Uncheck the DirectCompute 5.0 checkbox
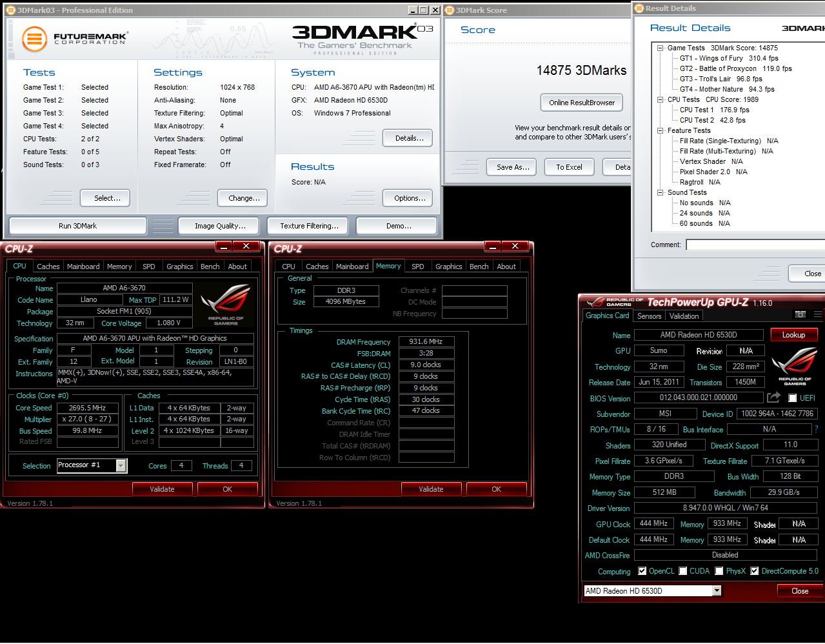Screen dimensions: 825x644 (x=754, y=570)
